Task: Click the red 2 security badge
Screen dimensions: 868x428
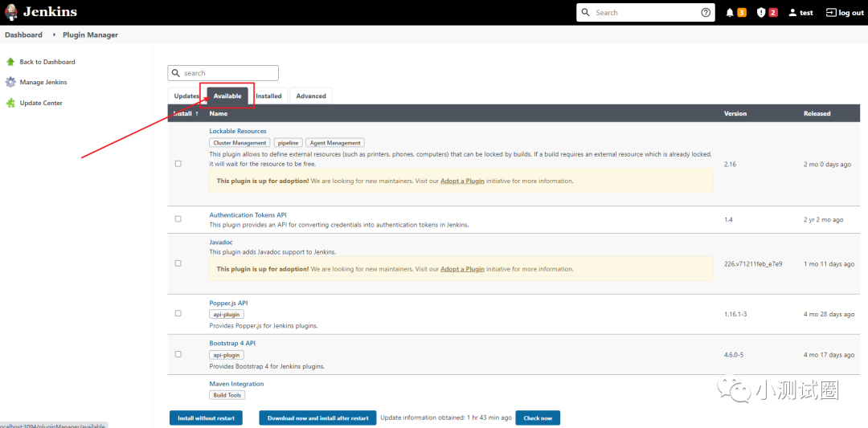Action: click(773, 13)
